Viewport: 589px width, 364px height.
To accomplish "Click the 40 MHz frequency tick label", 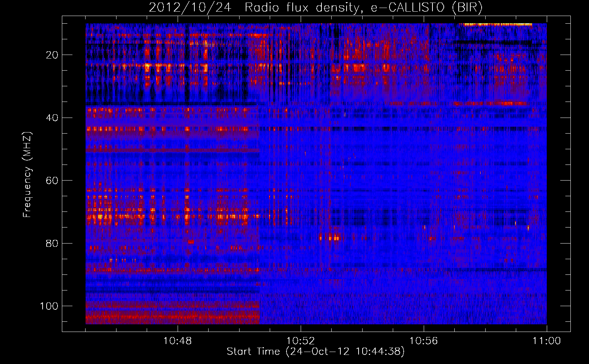I will click(52, 118).
